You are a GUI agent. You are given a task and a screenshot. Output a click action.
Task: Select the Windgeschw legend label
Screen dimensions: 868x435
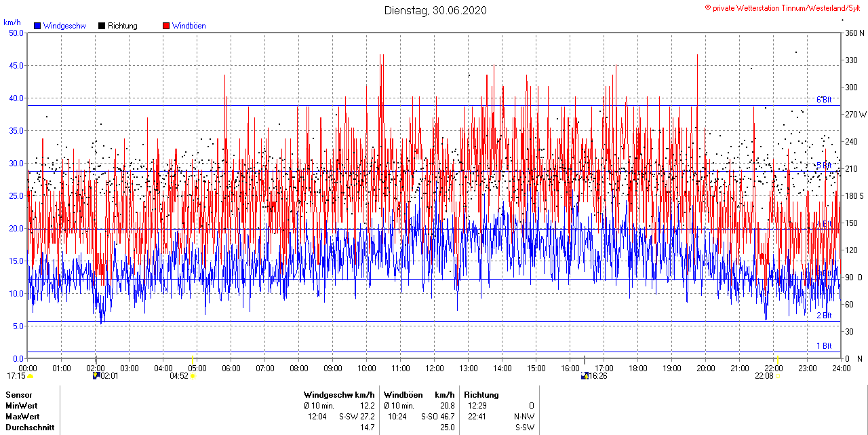[x=64, y=26]
